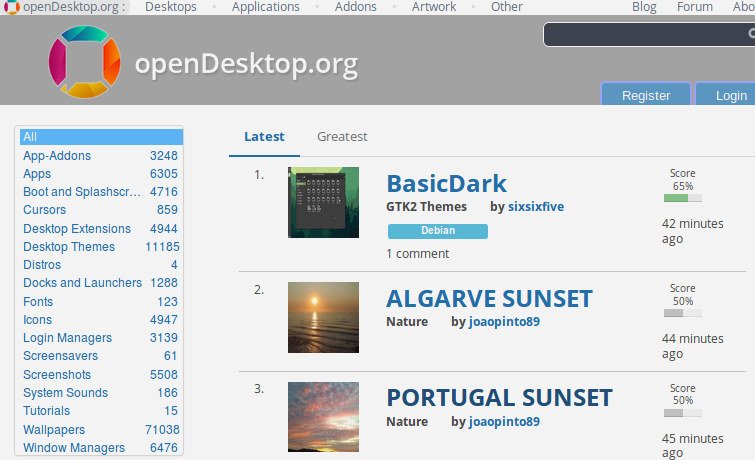Click the PORTUGAL SUNSET 50% score bar
This screenshot has width=755, height=460.
click(682, 413)
